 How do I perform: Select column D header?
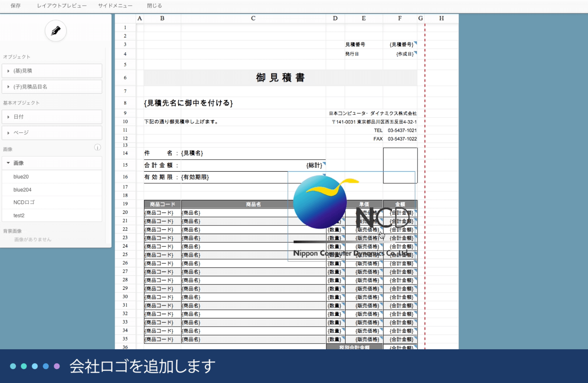click(335, 18)
